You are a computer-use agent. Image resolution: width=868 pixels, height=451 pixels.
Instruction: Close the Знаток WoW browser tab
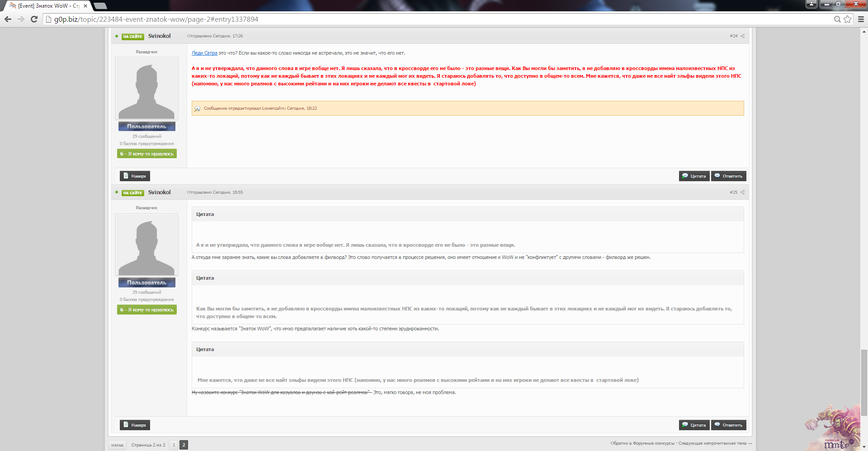coord(85,6)
